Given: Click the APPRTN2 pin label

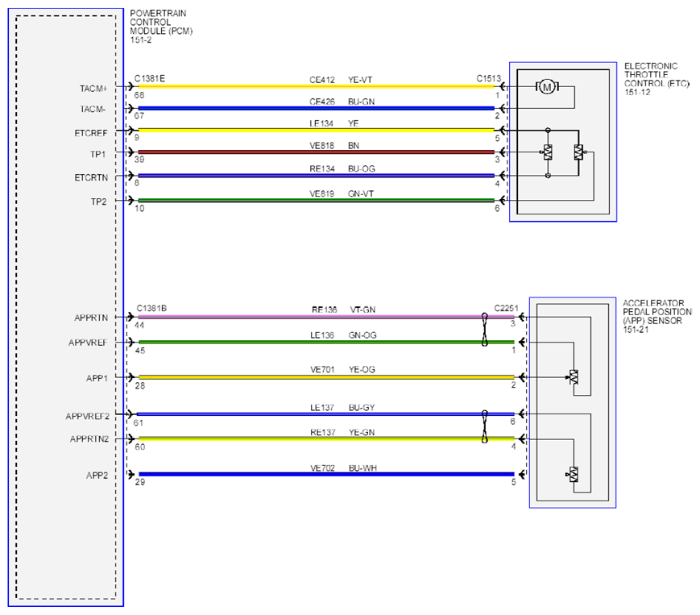Looking at the screenshot, I should click(x=89, y=439).
